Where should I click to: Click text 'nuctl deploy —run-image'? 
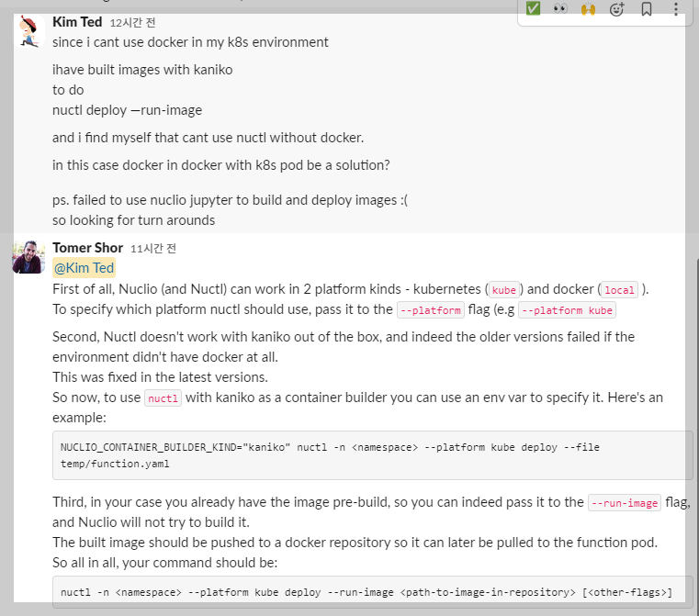coord(127,110)
